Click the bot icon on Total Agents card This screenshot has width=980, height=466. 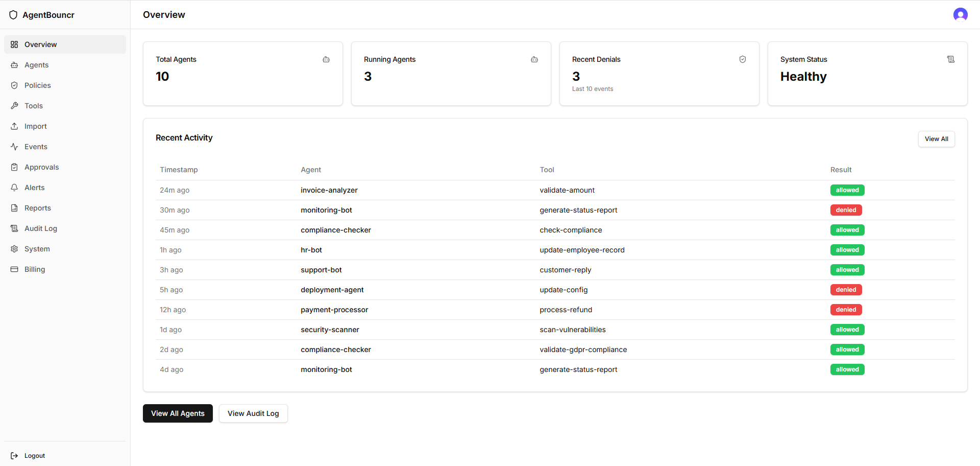pyautogui.click(x=326, y=59)
